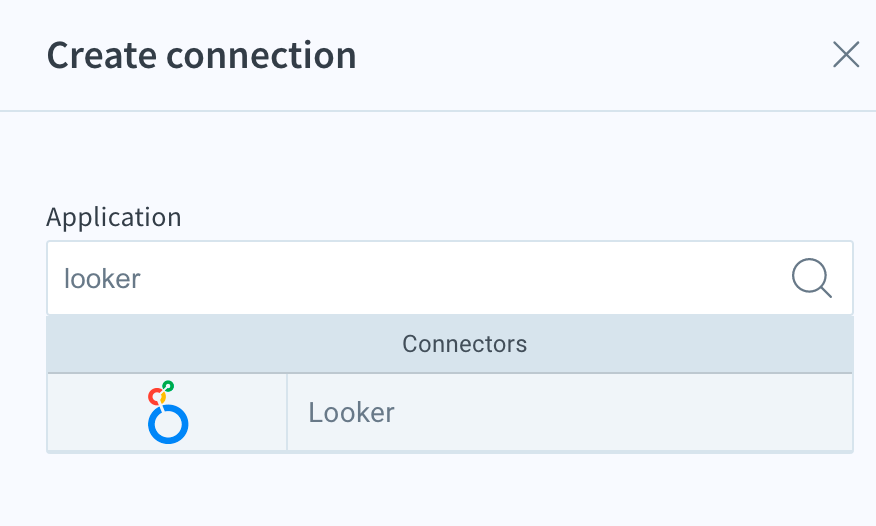Pick the Looker result row text
This screenshot has width=876, height=526.
click(351, 413)
